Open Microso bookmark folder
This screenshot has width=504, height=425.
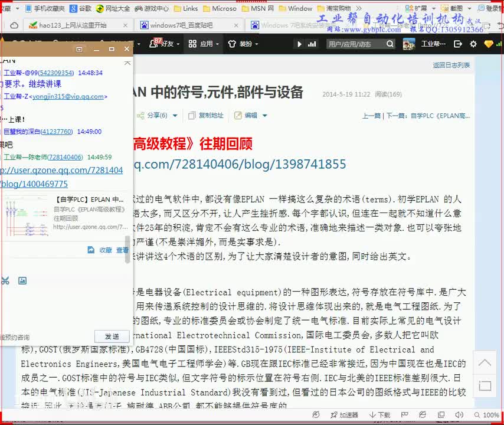(x=220, y=8)
